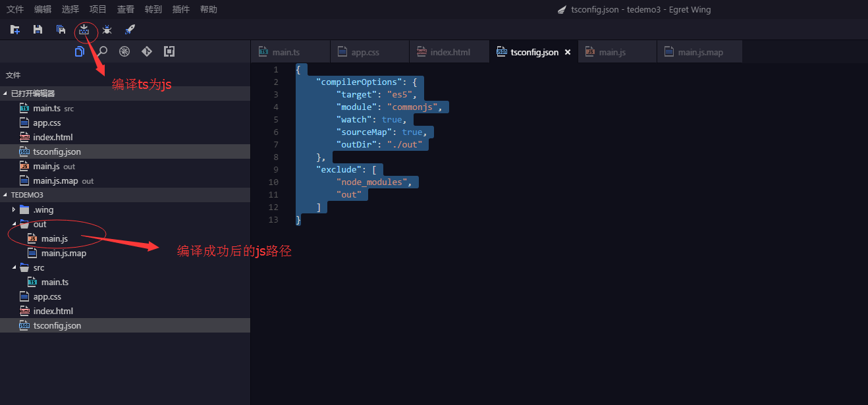Screen dimensions: 868x405
Task: Create a new project with the folder-plus icon
Action: [14, 30]
